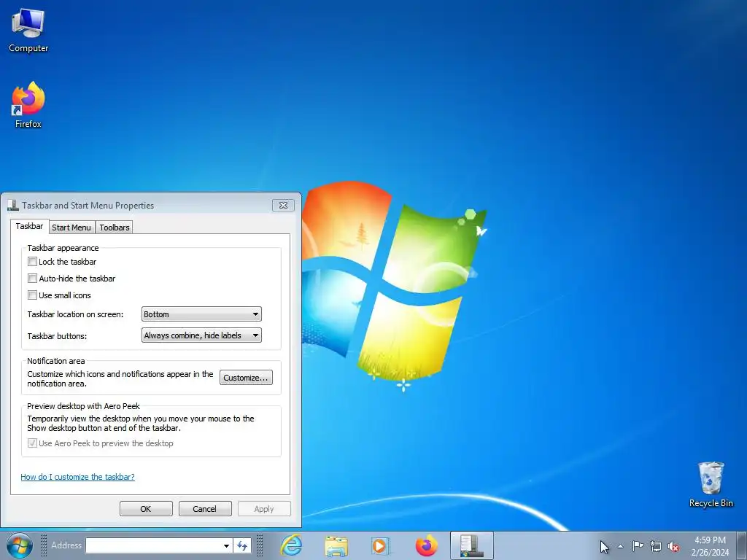This screenshot has height=560, width=747.
Task: Select the Recycle Bin icon
Action: click(x=711, y=484)
